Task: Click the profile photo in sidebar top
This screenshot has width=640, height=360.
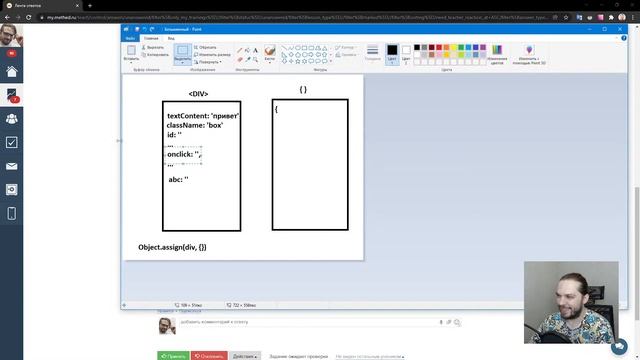Action: click(11, 36)
